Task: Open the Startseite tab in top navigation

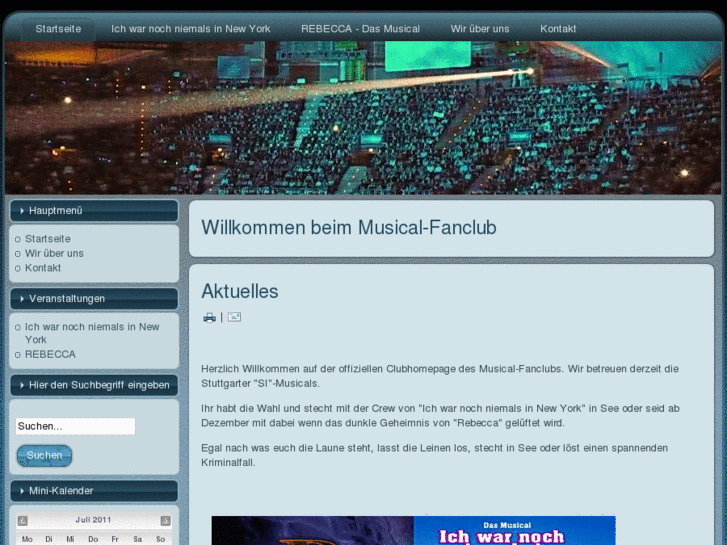Action: (58, 29)
